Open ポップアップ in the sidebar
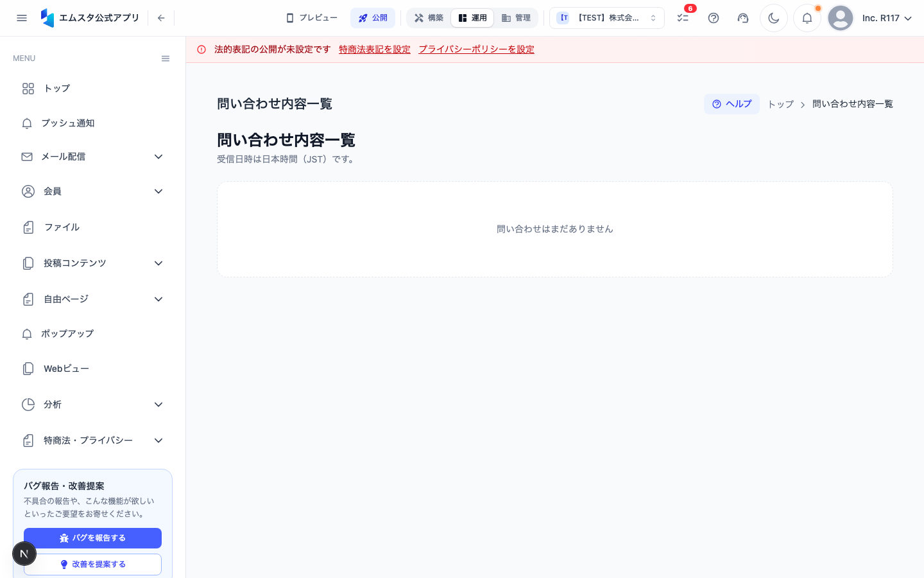 click(92, 334)
